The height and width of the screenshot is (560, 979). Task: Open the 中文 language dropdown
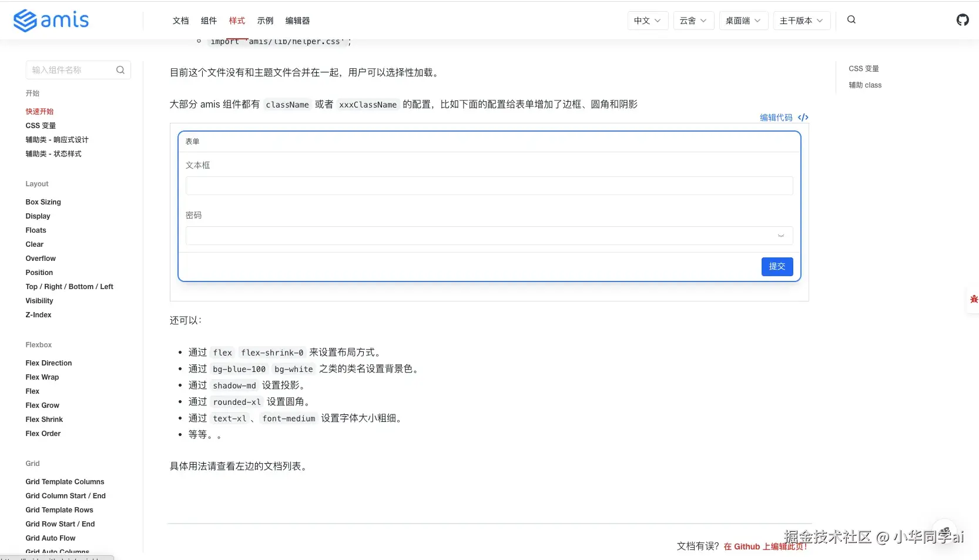click(x=648, y=21)
